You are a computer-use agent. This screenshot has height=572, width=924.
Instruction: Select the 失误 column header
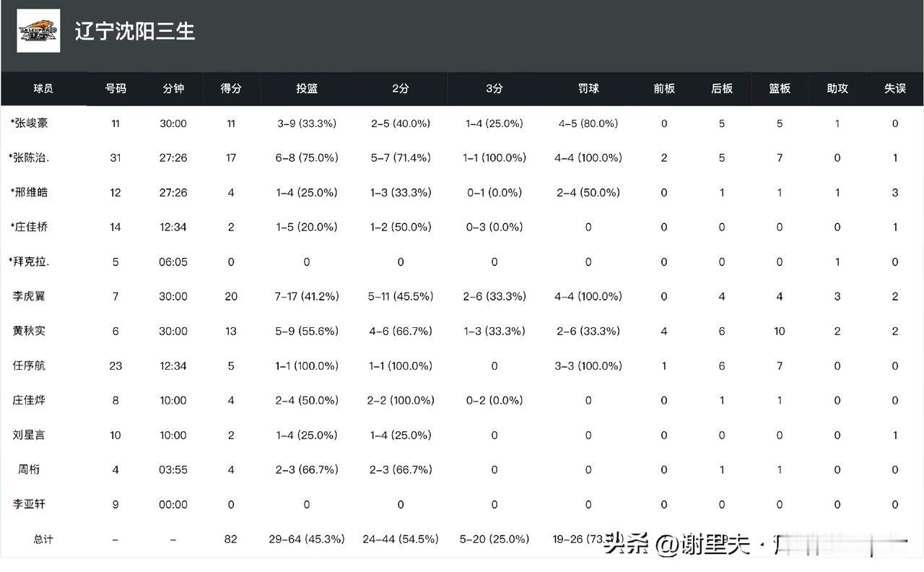(895, 88)
